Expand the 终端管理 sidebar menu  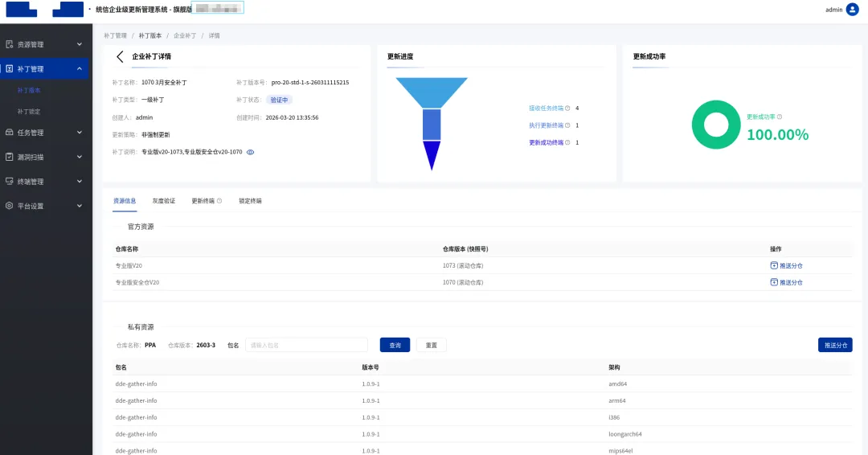click(79, 182)
